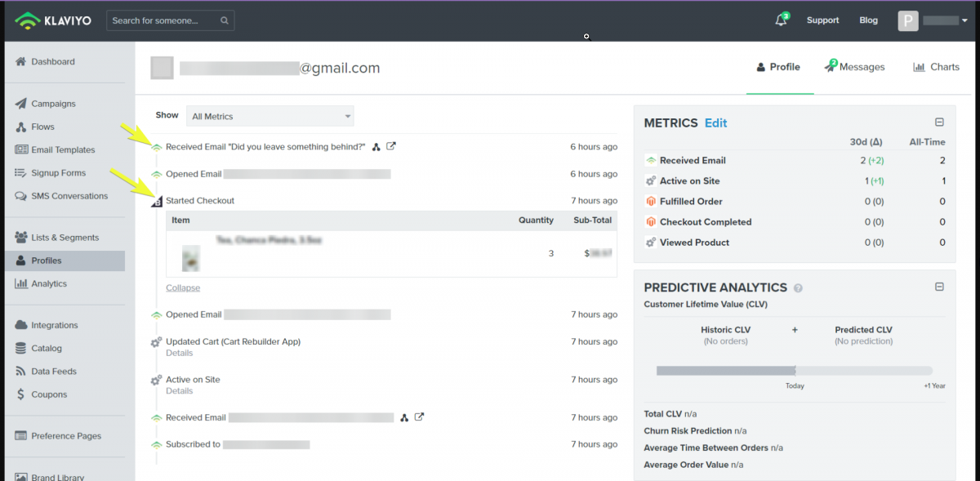Viewport: 980px width, 481px height.
Task: Open the Support link
Action: coord(822,20)
